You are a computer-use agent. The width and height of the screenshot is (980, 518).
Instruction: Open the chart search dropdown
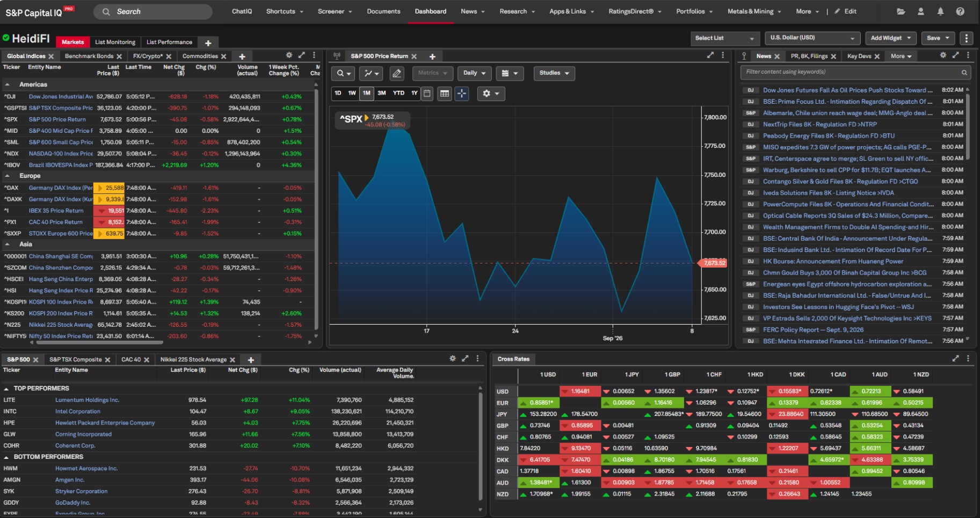click(342, 74)
